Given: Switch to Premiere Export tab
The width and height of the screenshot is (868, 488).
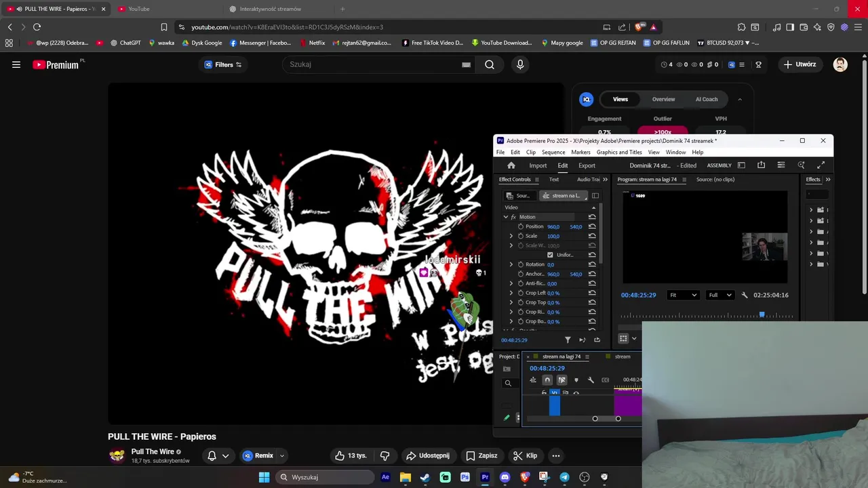Looking at the screenshot, I should [587, 165].
